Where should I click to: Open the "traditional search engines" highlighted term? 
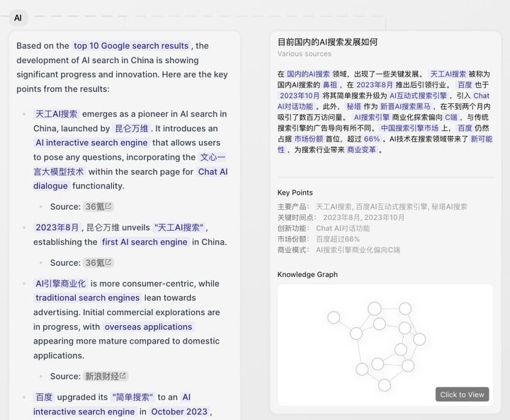87,298
